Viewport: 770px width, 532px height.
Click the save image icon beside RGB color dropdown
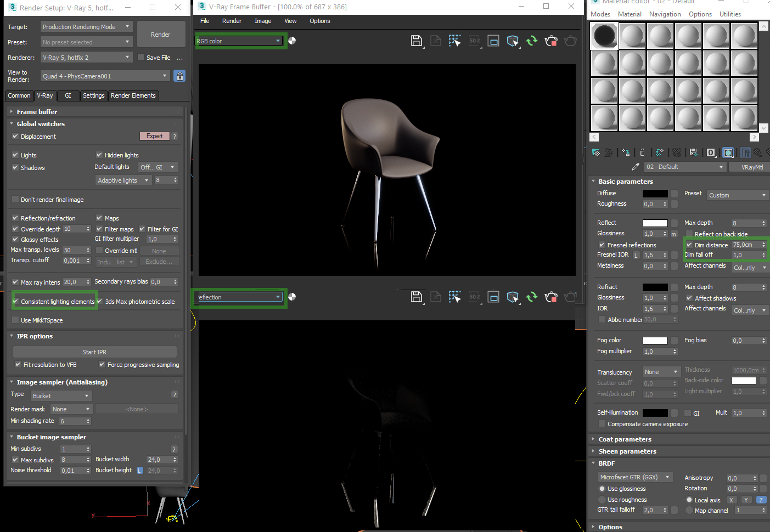coord(417,41)
